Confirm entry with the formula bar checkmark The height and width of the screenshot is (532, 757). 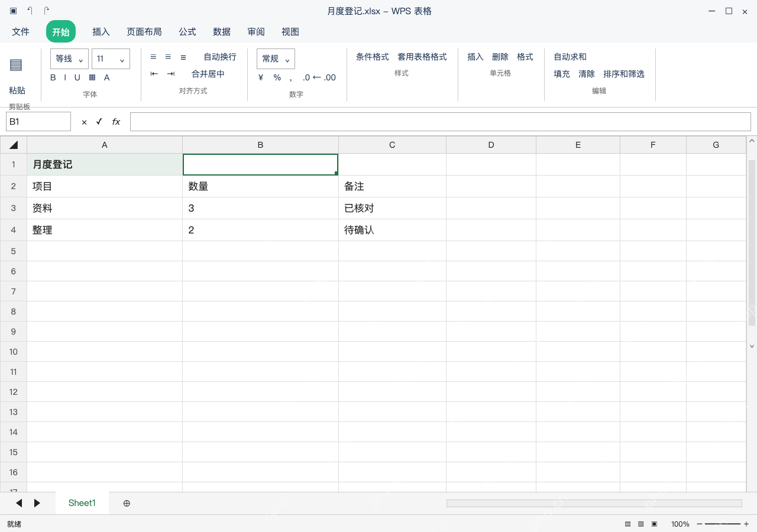(x=99, y=121)
